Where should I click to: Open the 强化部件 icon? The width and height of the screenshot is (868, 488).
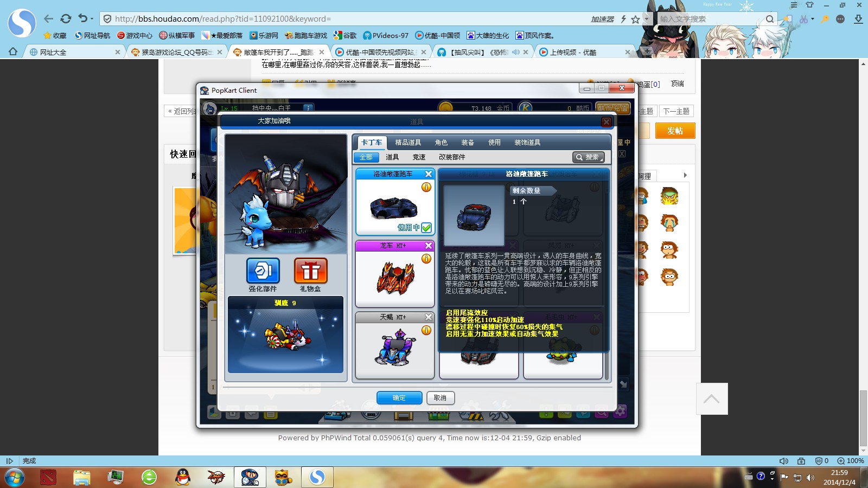[x=263, y=271]
